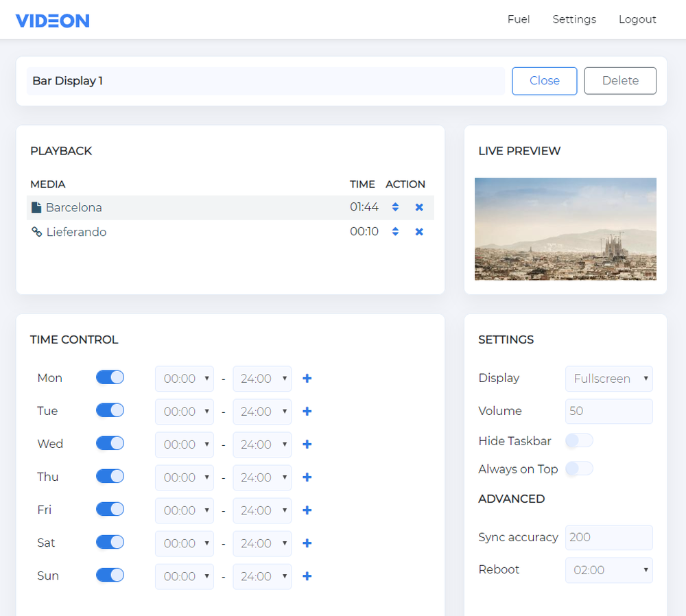Viewport: 686px width, 616px height.
Task: Open Wed start time dropdown
Action: coord(185,445)
